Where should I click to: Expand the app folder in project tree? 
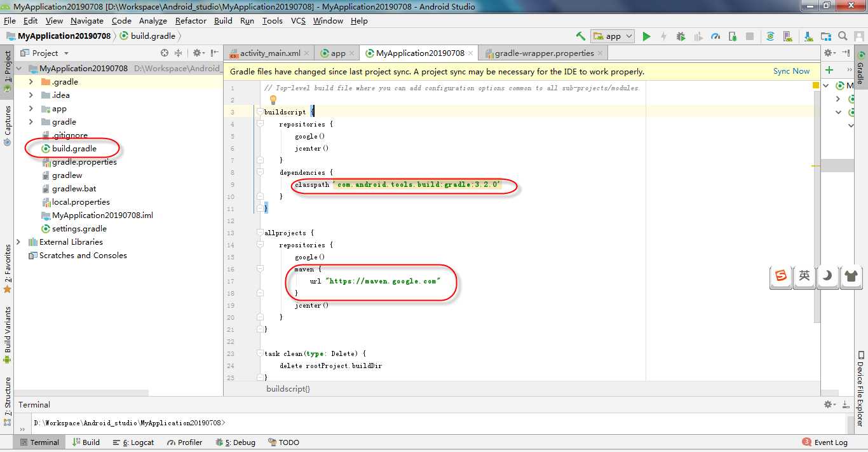pos(31,109)
